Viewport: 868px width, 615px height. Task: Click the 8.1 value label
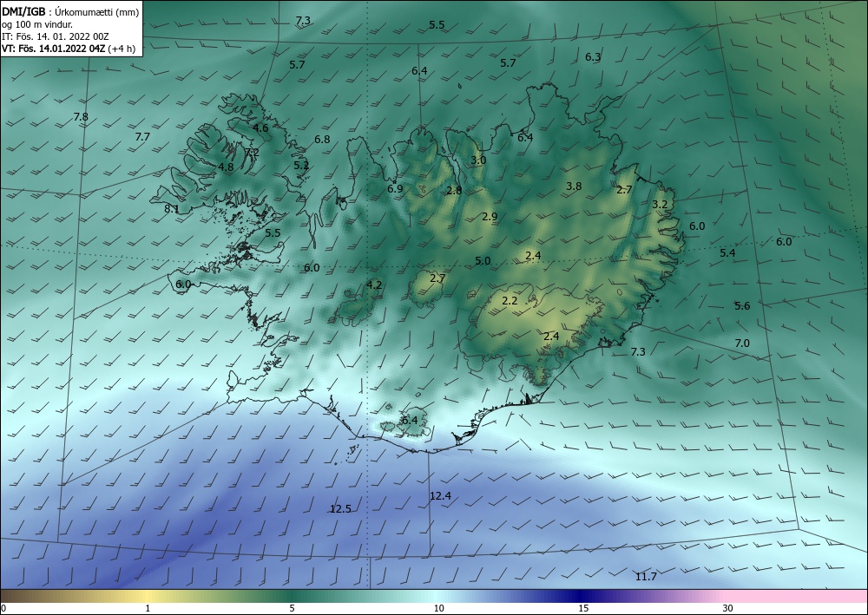pos(172,208)
